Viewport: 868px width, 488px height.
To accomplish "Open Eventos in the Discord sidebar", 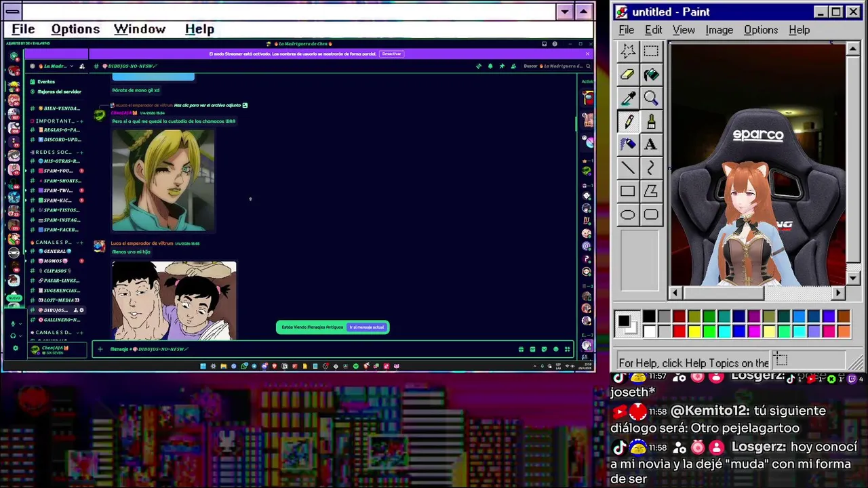I will point(46,81).
